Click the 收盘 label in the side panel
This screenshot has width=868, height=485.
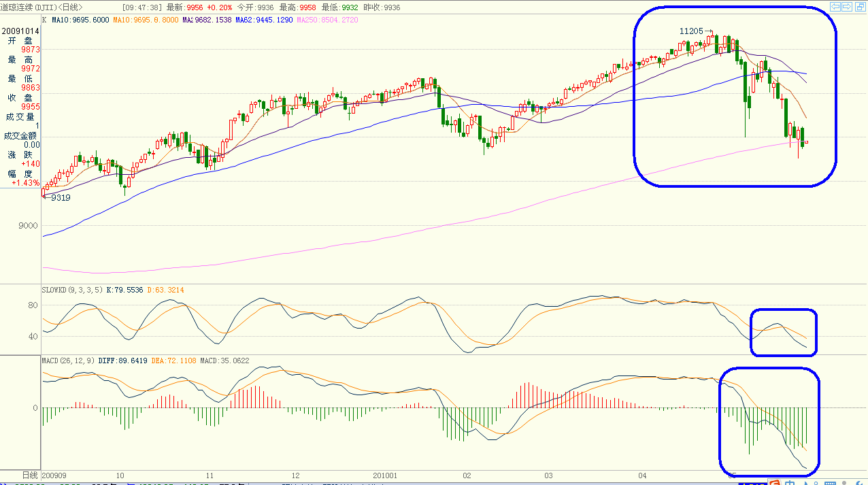pos(20,98)
